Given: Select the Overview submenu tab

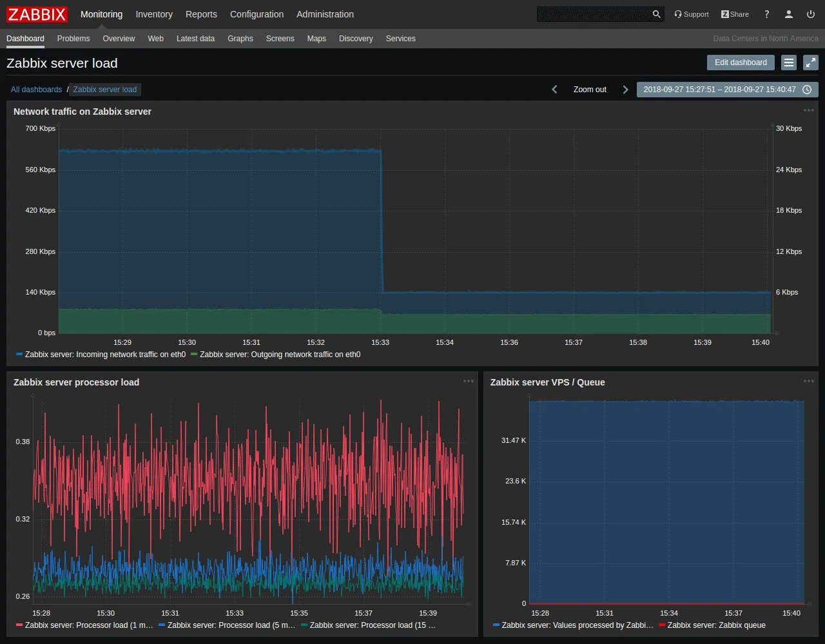Looking at the screenshot, I should 119,39.
